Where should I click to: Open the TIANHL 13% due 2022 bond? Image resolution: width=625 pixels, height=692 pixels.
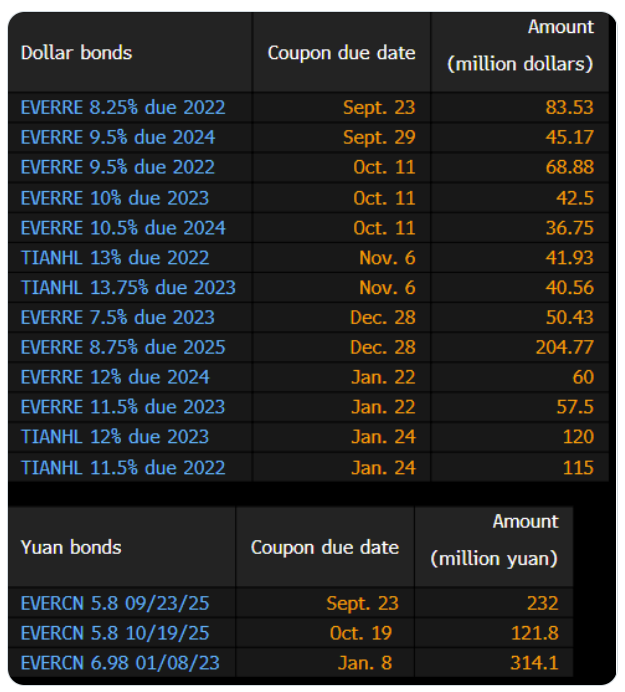(115, 257)
